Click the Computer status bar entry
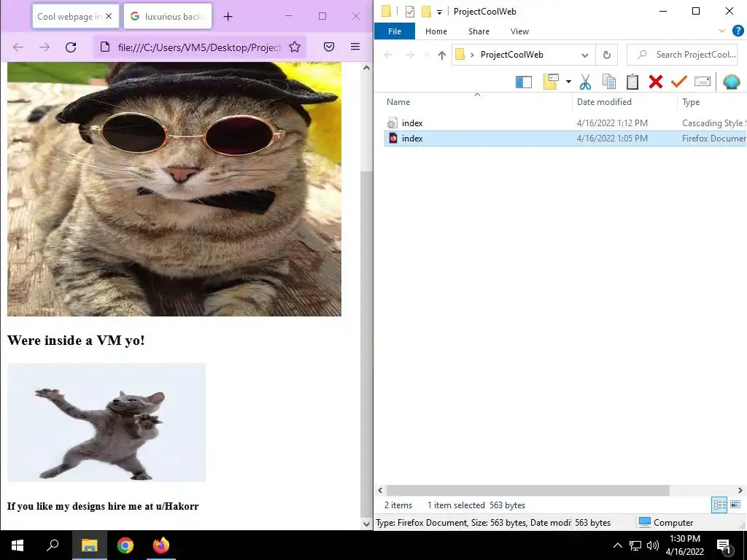The height and width of the screenshot is (560, 747). [667, 522]
